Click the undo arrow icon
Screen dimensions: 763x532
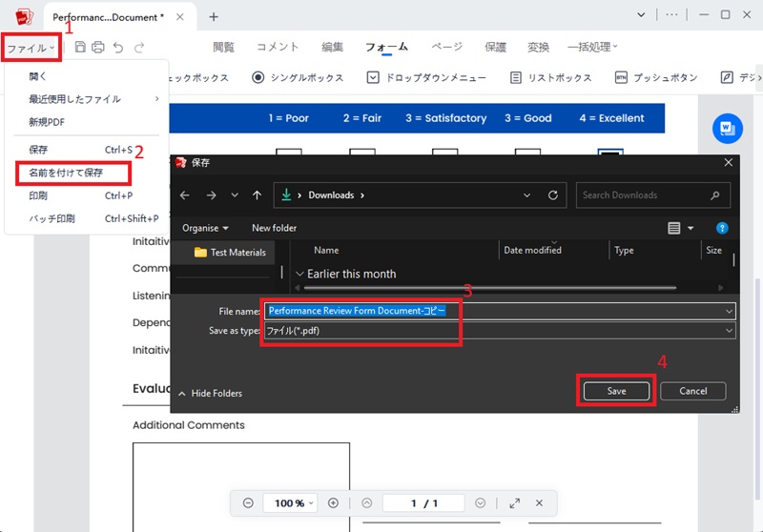point(118,47)
